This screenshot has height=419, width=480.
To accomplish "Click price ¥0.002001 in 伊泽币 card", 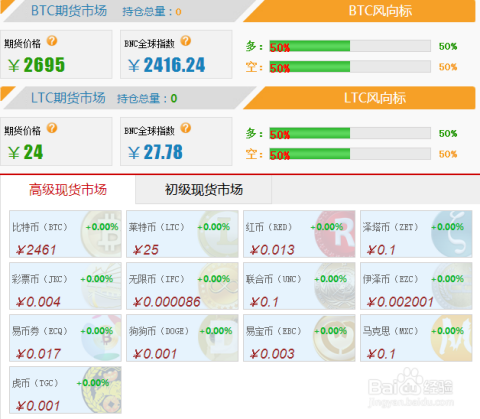I will pyautogui.click(x=400, y=302).
